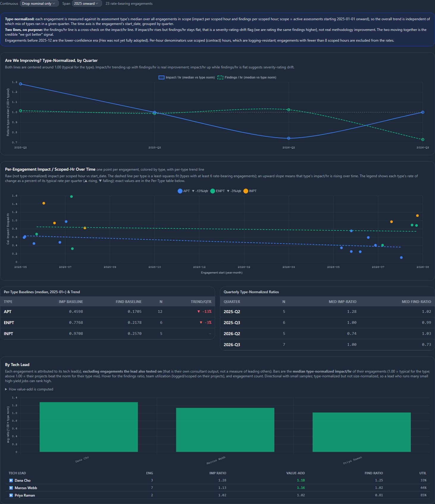Click the topmost green ENPT scatter point
The width and height of the screenshot is (435, 504).
coord(71,197)
